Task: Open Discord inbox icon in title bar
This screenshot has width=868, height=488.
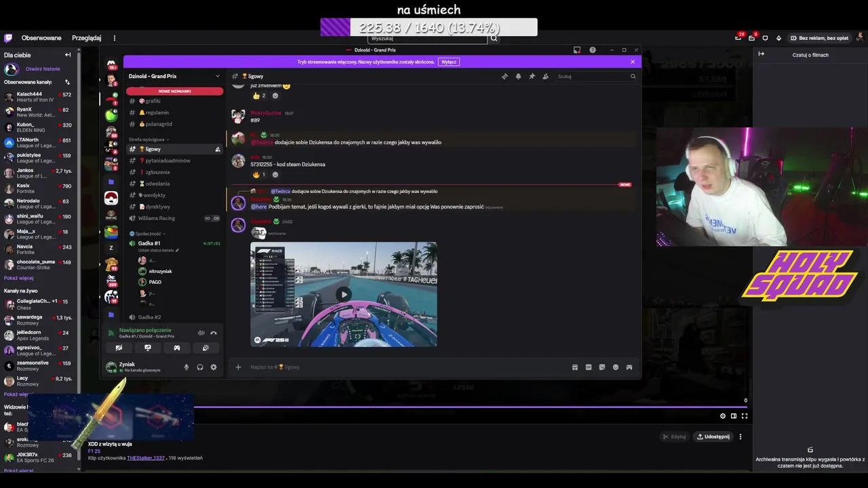Action: tap(577, 50)
